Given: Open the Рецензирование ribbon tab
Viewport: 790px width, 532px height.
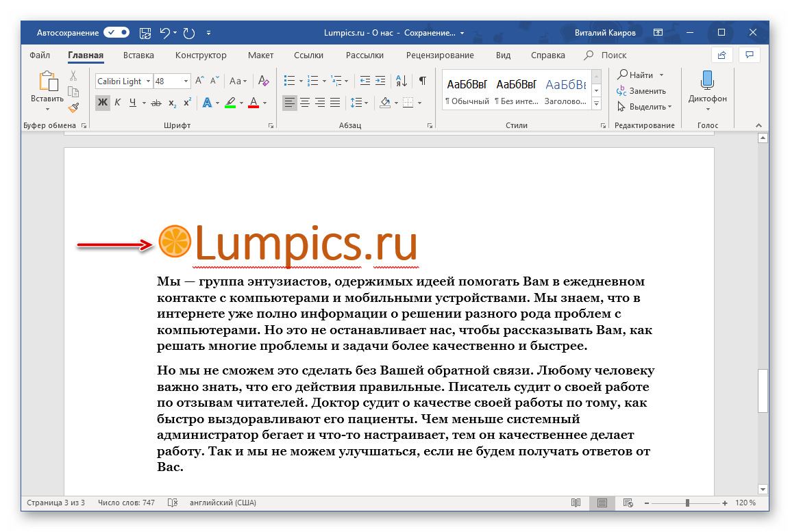Looking at the screenshot, I should pos(439,55).
